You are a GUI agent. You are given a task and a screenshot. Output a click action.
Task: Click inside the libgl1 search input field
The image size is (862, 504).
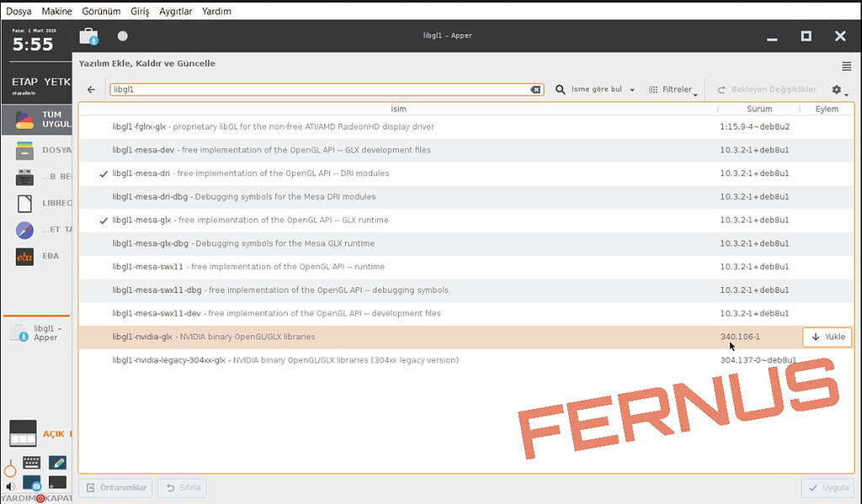point(320,90)
